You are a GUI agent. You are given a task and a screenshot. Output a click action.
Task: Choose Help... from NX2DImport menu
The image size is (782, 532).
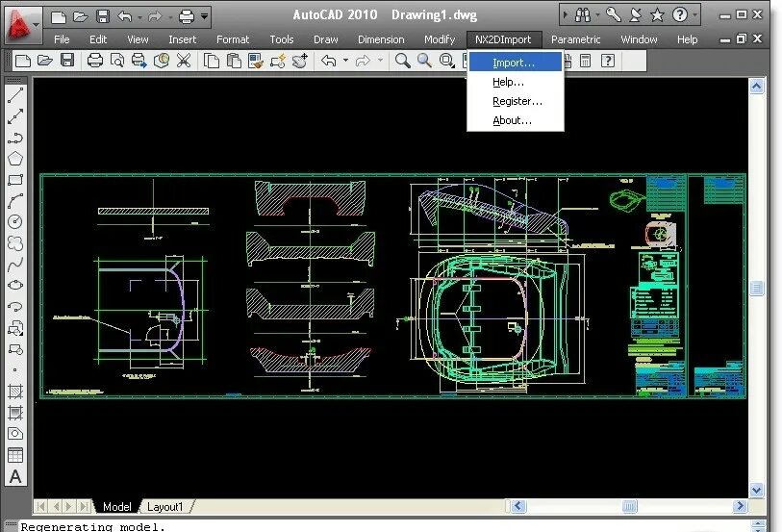click(516, 82)
